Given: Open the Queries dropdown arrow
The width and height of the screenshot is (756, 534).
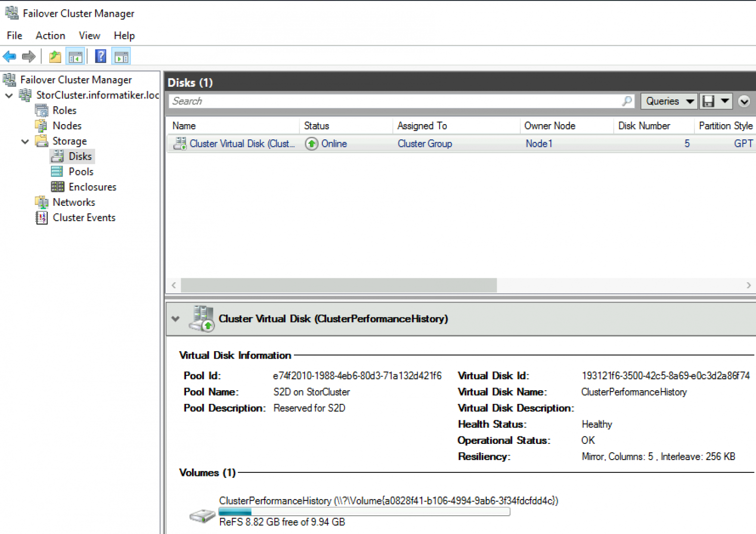Looking at the screenshot, I should pos(689,101).
